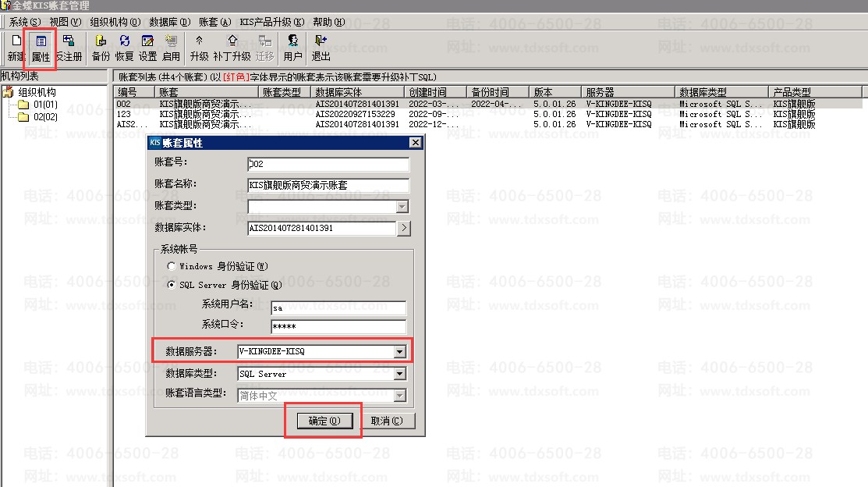Viewport: 868px width, 487px height.
Task: Open 设置 (Settings) in the toolbar
Action: coord(147,47)
